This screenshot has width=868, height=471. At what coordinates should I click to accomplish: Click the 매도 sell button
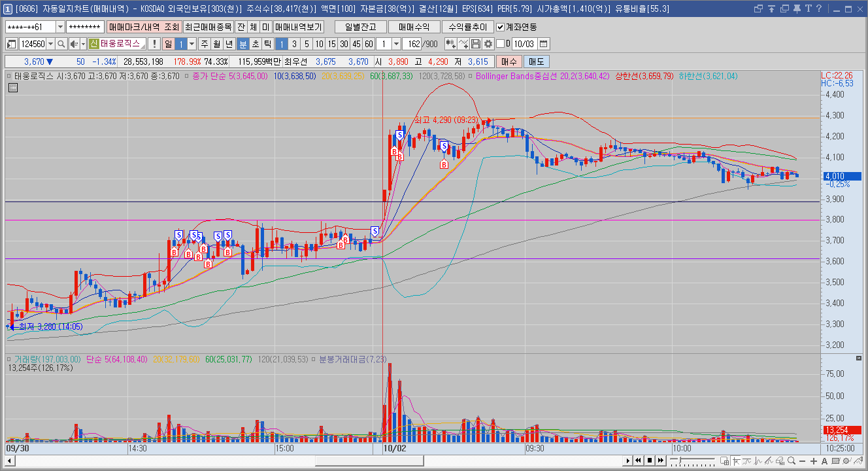pyautogui.click(x=536, y=61)
